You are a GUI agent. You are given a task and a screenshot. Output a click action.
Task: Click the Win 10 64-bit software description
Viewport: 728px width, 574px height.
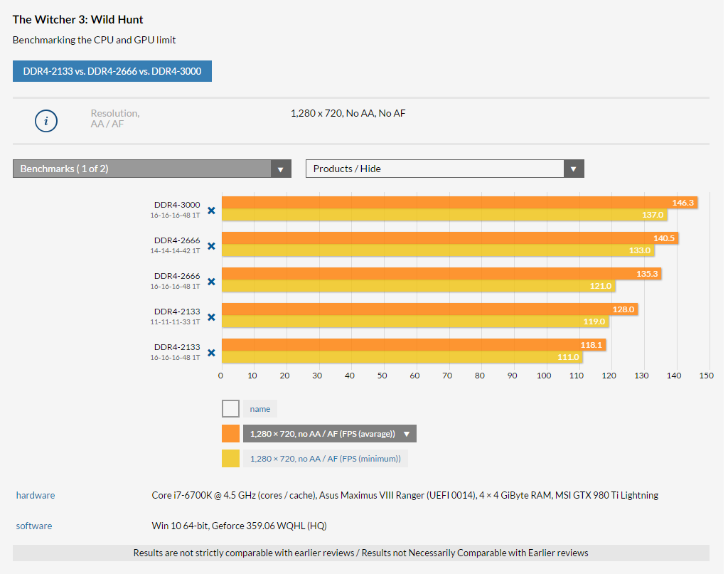click(x=239, y=526)
